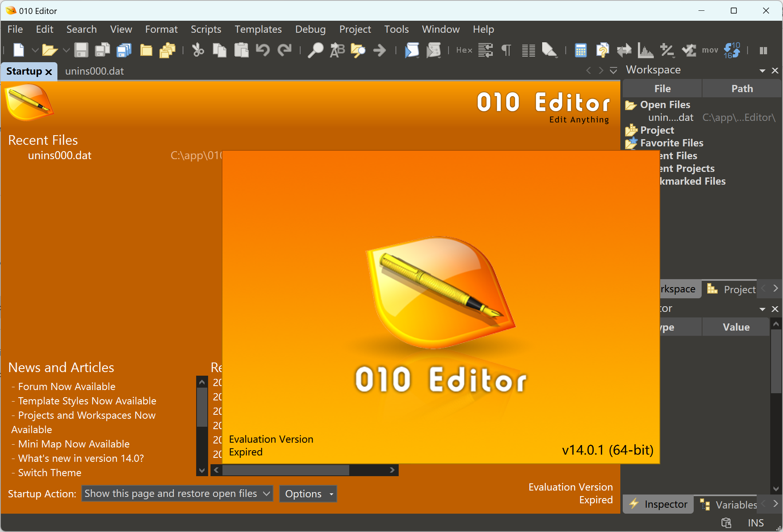Click the Compare Files icon
Image resolution: width=783 pixels, height=532 pixels.
tap(602, 50)
